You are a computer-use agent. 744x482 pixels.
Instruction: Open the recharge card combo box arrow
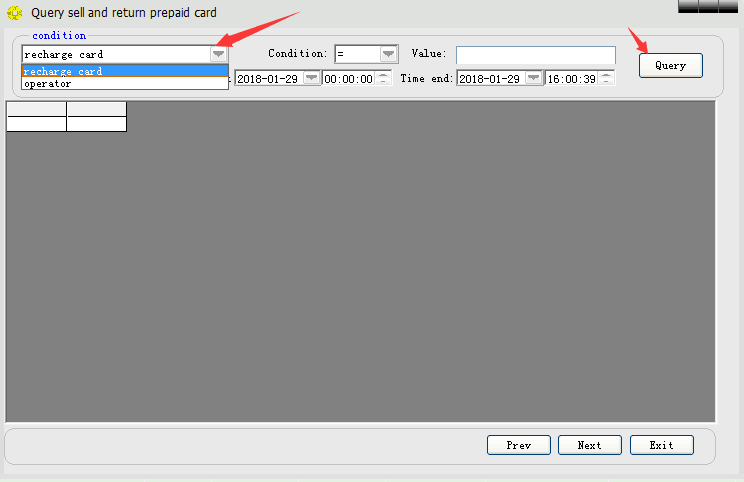click(218, 54)
